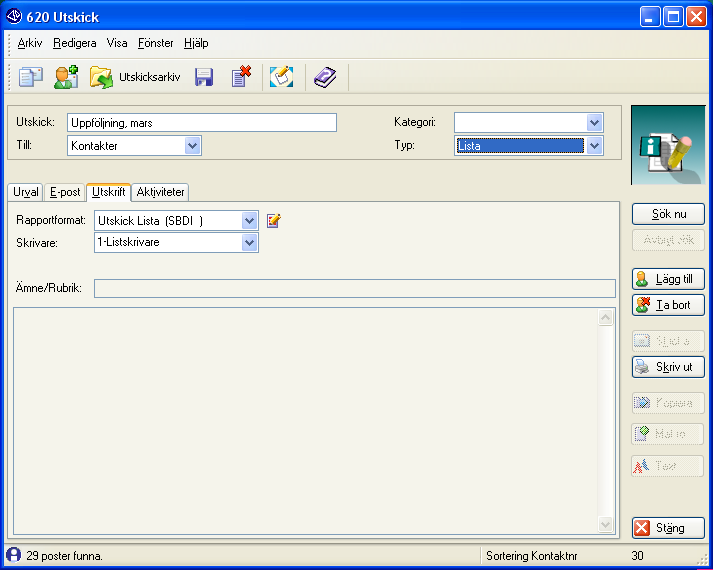Click the Lägg till button
Screen dimensions: 713x570
click(668, 279)
